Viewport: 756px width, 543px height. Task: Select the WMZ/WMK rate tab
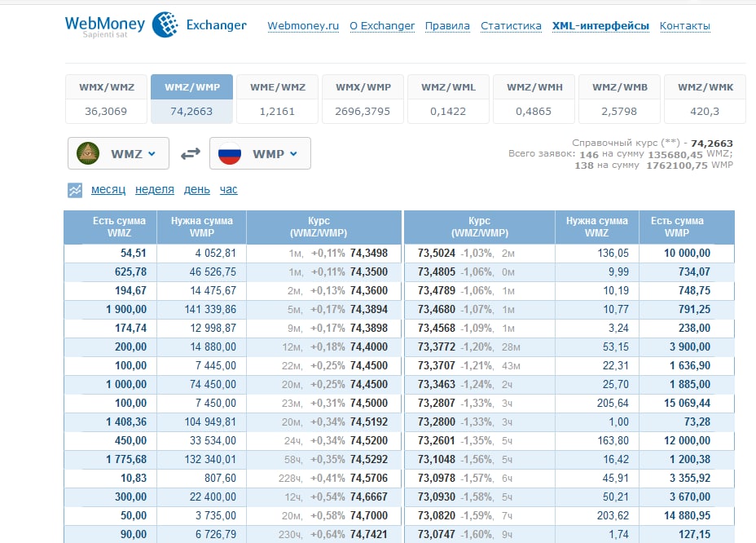coord(705,99)
